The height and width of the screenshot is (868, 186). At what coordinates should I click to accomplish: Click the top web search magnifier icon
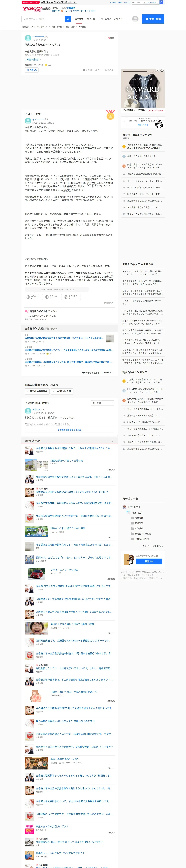click(161, 2)
